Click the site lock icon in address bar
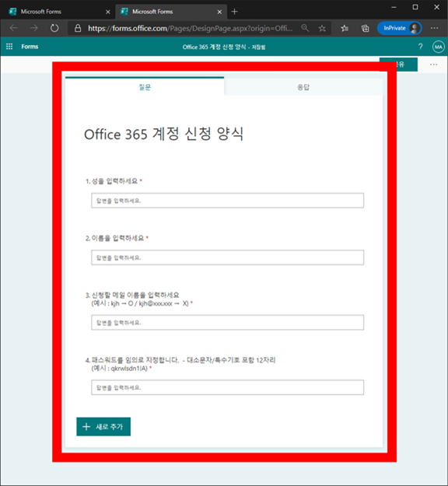Image resolution: width=448 pixels, height=486 pixels. click(x=78, y=29)
